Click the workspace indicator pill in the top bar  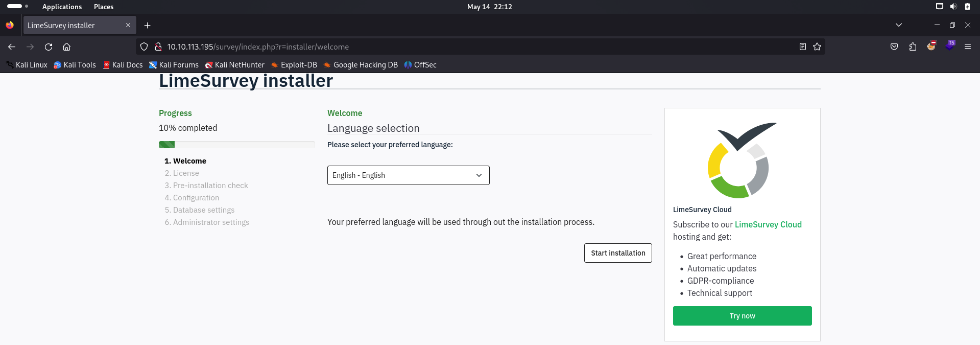tap(15, 6)
